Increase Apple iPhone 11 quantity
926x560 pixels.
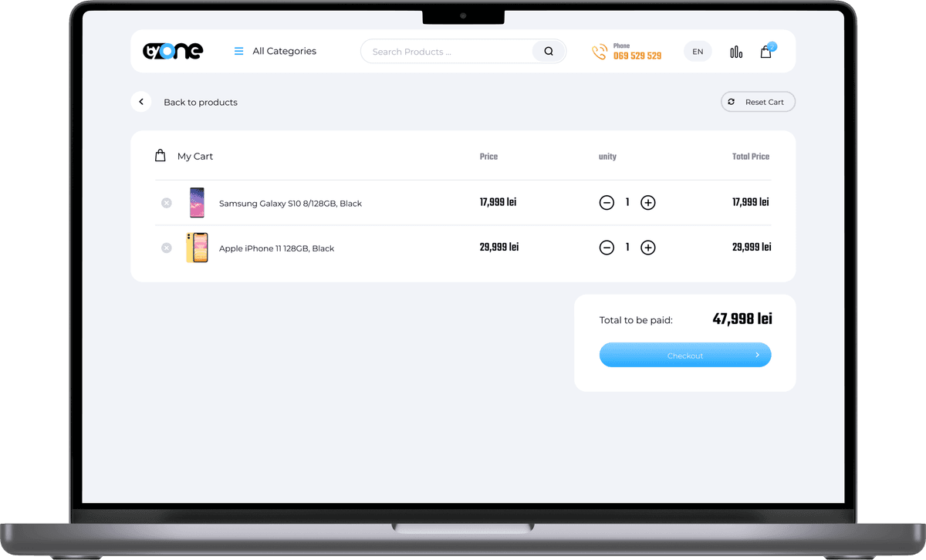click(648, 248)
